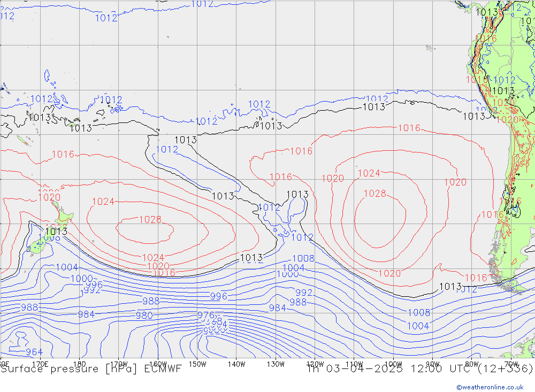Screen dimensions: 535x392
Task: Select the 140W longitude axis label
Action: point(236,364)
